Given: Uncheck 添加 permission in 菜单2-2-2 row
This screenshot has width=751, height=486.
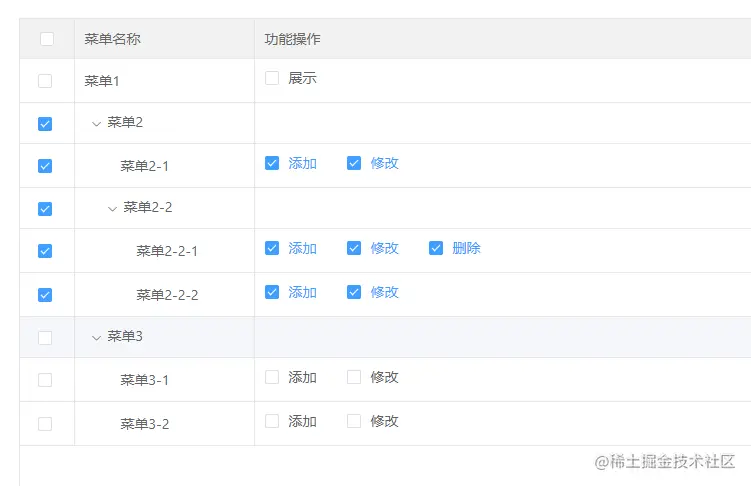Looking at the screenshot, I should pyautogui.click(x=272, y=292).
